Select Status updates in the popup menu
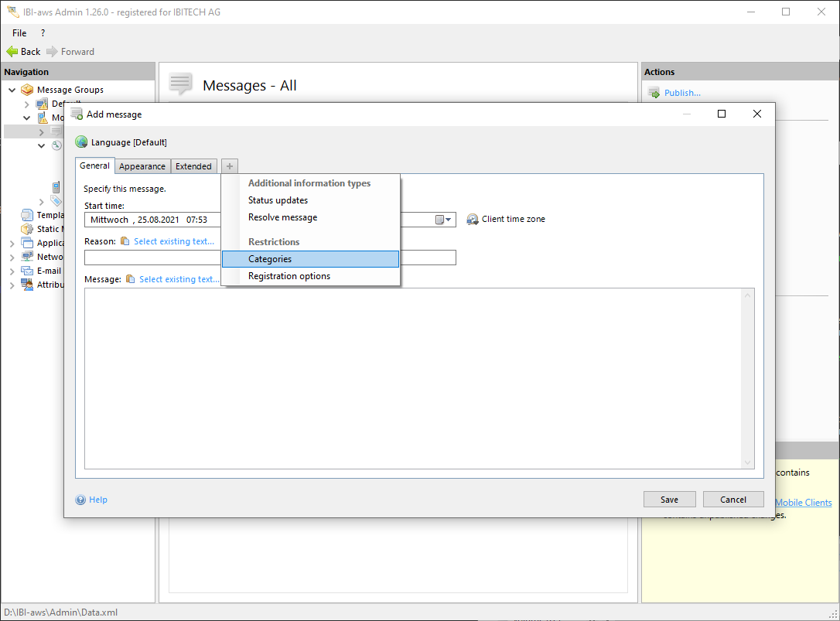 point(278,200)
